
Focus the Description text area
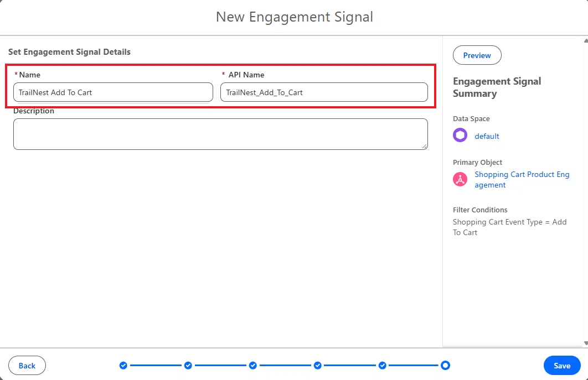coord(220,134)
